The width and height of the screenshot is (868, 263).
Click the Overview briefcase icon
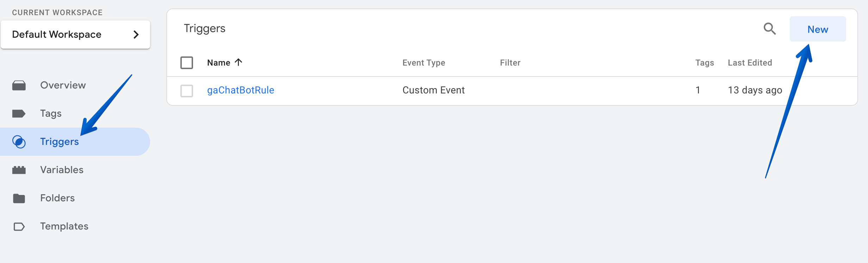pos(19,85)
